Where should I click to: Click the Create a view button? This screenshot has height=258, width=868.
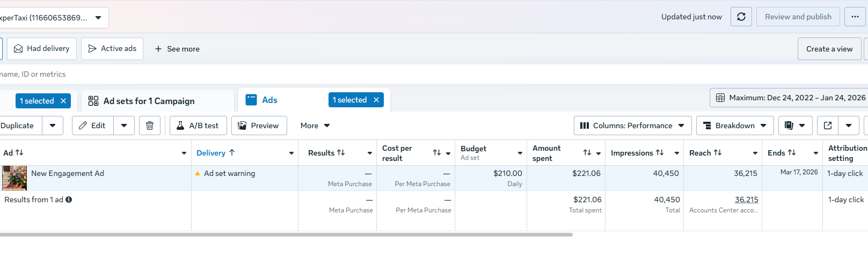coord(829,49)
